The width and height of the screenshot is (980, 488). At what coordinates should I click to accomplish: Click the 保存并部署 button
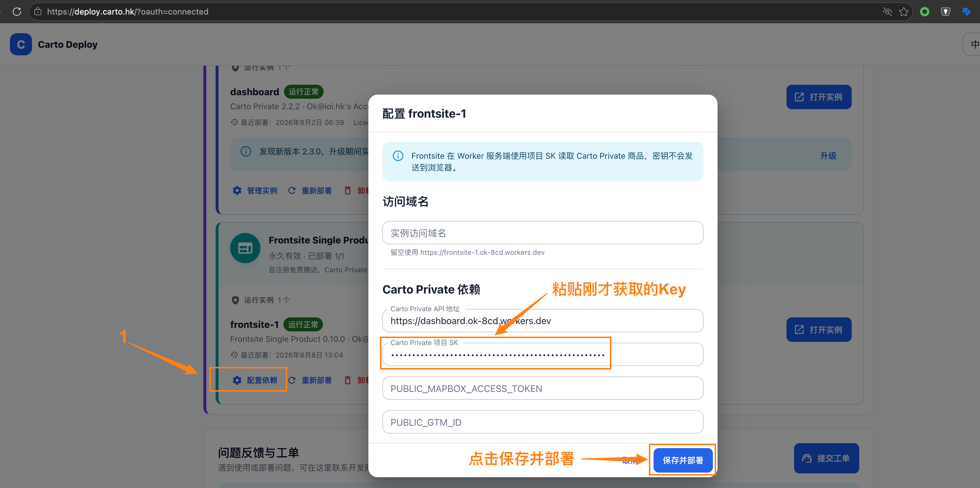(x=683, y=460)
